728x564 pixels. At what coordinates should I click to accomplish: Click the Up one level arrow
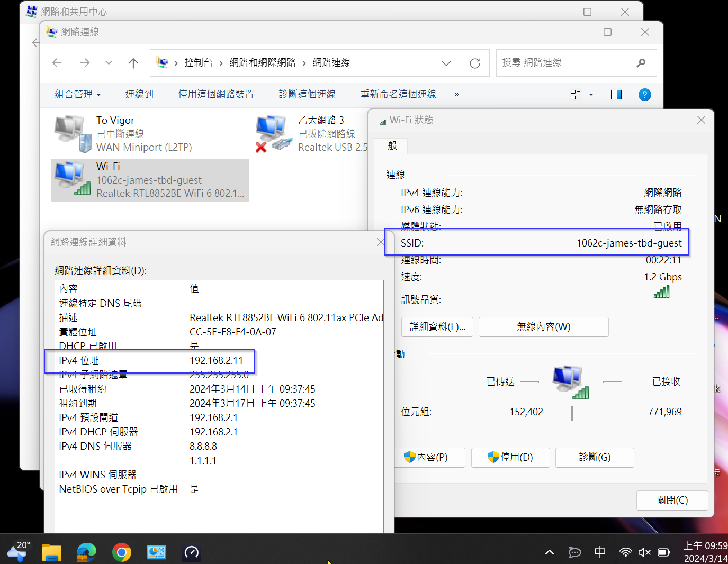pyautogui.click(x=133, y=63)
